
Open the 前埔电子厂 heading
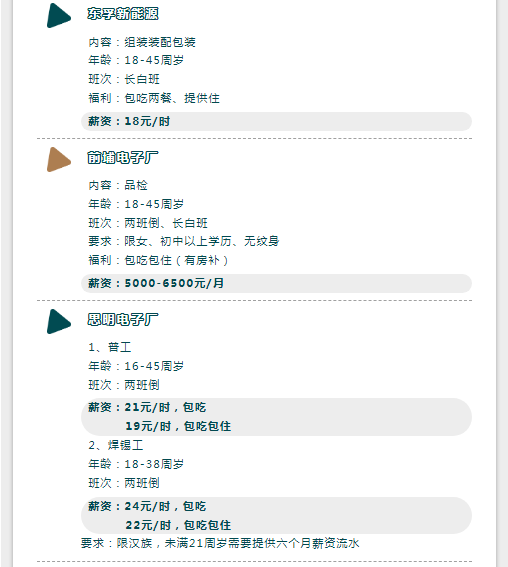pos(123,158)
